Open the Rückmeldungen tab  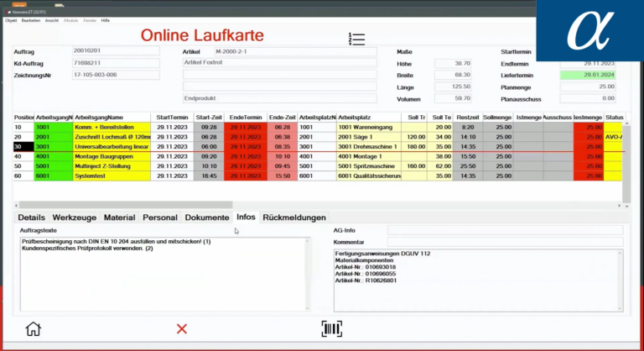click(294, 217)
